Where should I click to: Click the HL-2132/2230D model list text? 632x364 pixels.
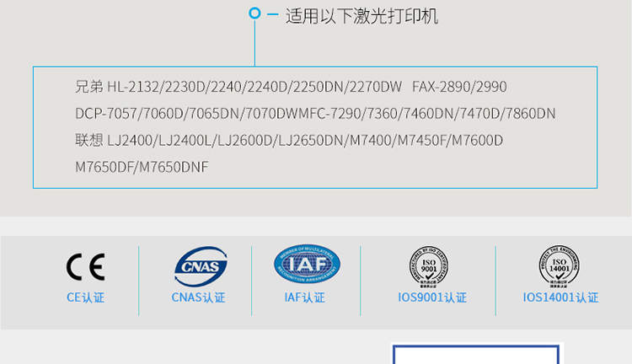pyautogui.click(x=169, y=87)
